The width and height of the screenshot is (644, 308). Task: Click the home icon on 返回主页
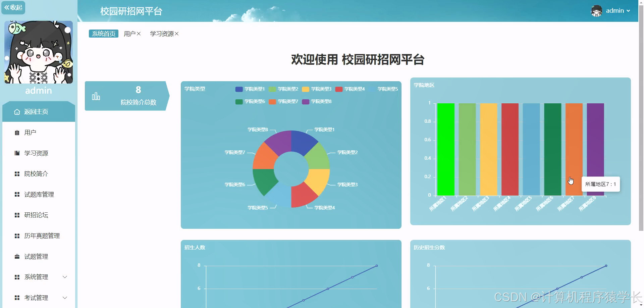[x=17, y=112]
